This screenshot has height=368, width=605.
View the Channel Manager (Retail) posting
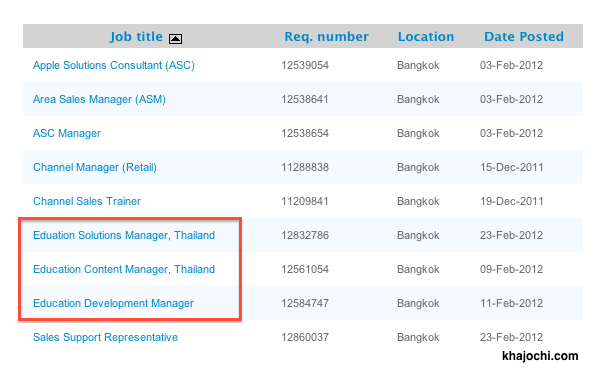(95, 167)
